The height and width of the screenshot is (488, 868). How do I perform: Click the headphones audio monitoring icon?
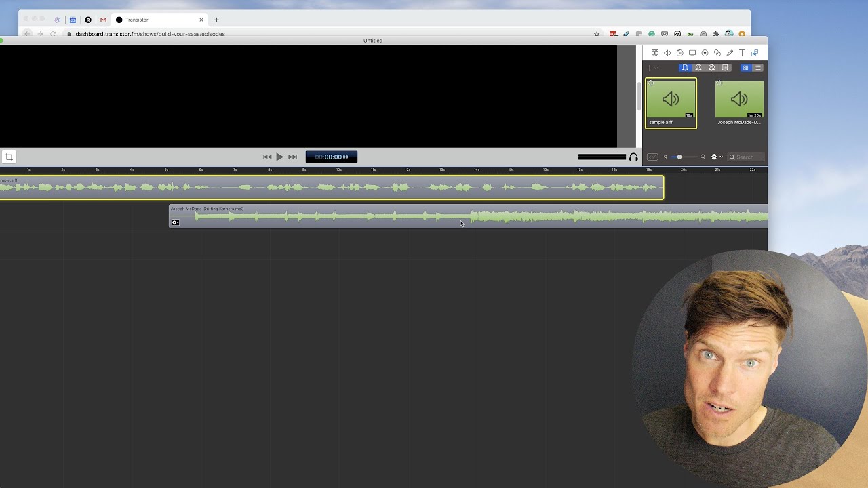click(x=633, y=157)
